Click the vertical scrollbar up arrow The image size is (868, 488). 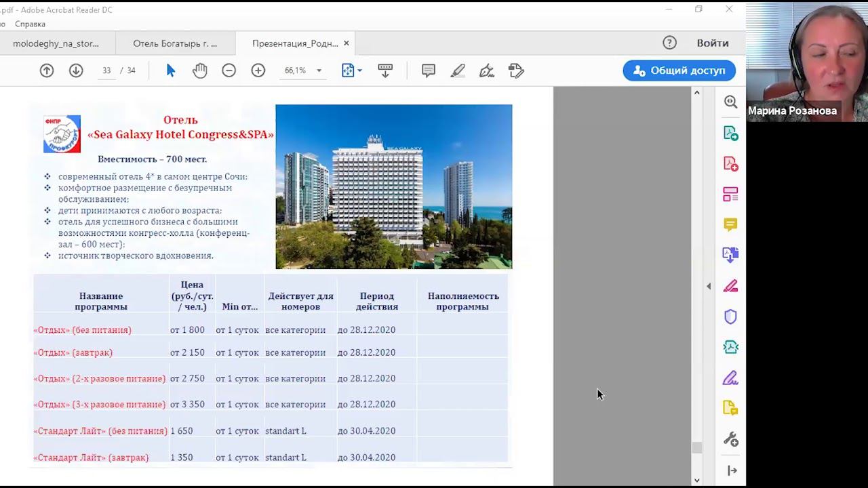click(696, 92)
